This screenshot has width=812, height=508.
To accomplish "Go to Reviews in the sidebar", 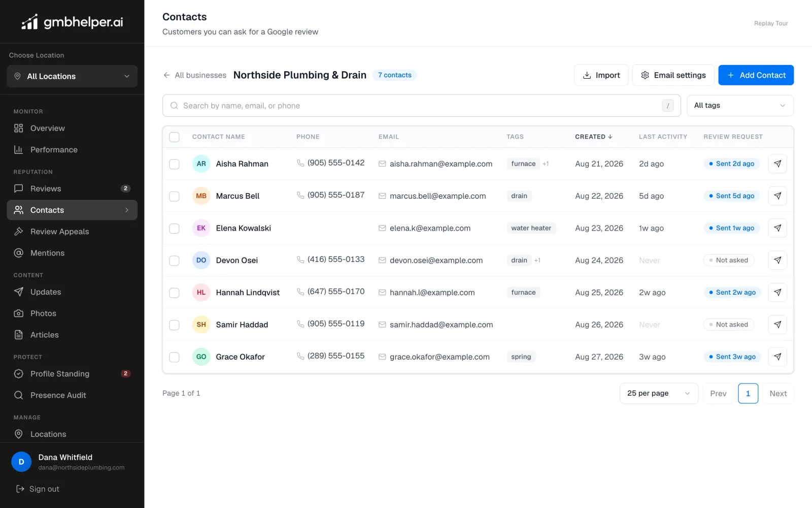I will click(72, 188).
